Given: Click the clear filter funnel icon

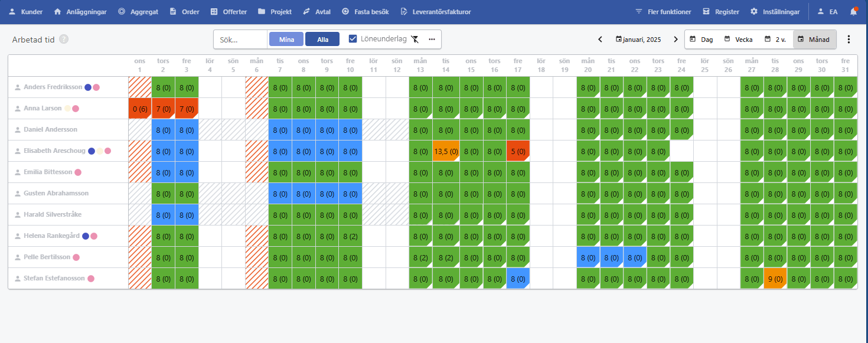Looking at the screenshot, I should 415,40.
